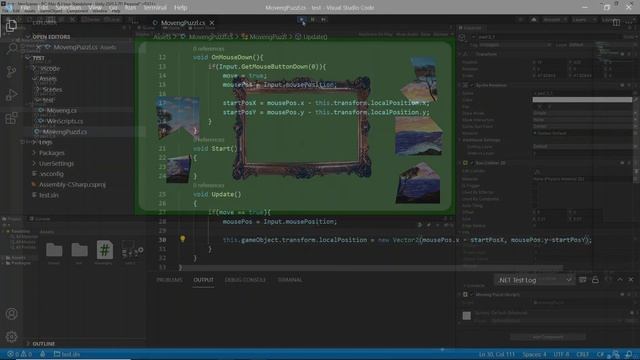Select the MovengPuzzl.cs editor tab
The width and height of the screenshot is (640, 360).
pyautogui.click(x=182, y=23)
